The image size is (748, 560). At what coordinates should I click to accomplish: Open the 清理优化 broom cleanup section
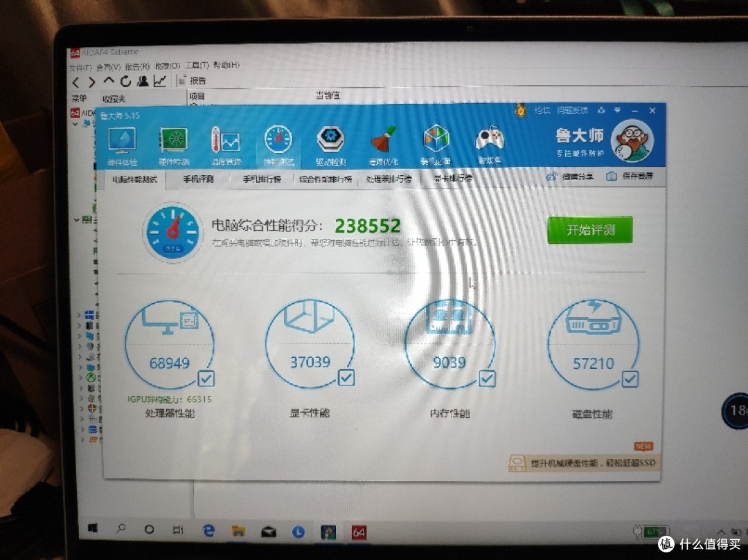(x=383, y=146)
